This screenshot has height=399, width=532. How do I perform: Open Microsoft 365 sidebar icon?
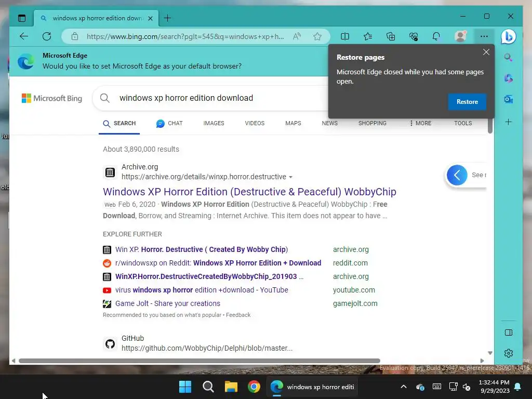point(508,78)
